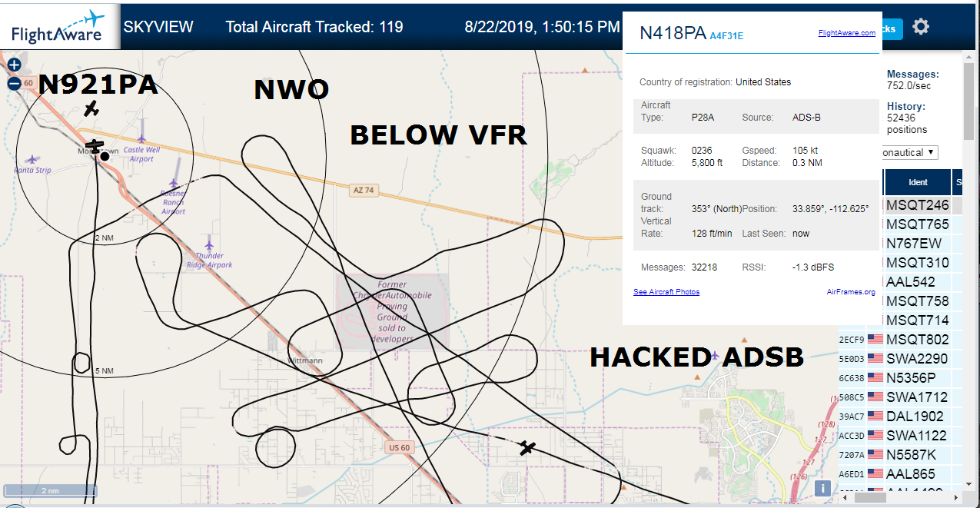Open the See Aircraft Photos link
The image size is (980, 508).
(x=666, y=292)
